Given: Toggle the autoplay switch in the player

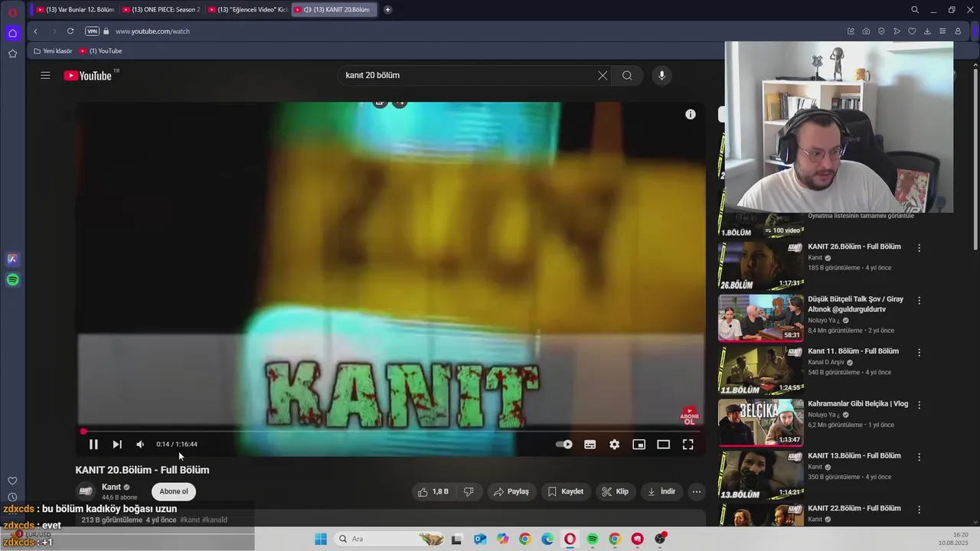Looking at the screenshot, I should (564, 444).
